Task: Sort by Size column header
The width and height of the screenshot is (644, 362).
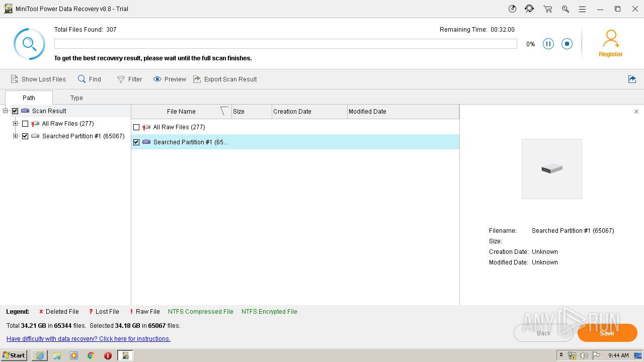Action: [x=252, y=112]
